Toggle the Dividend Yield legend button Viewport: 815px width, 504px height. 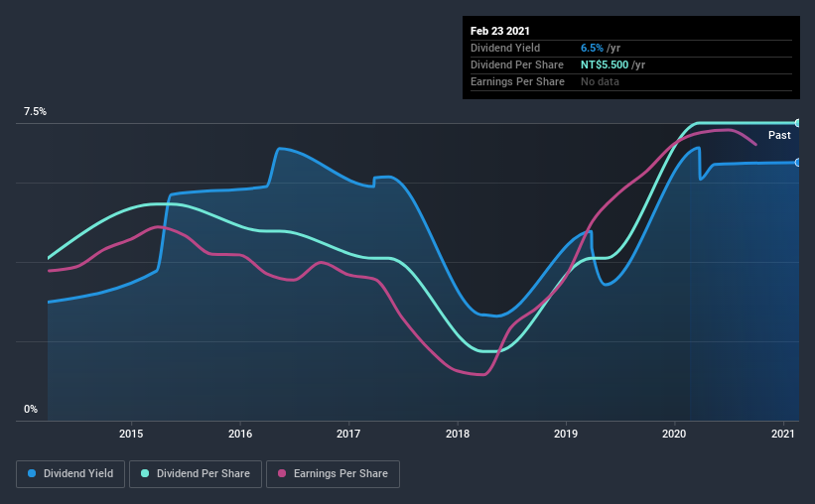coord(70,474)
